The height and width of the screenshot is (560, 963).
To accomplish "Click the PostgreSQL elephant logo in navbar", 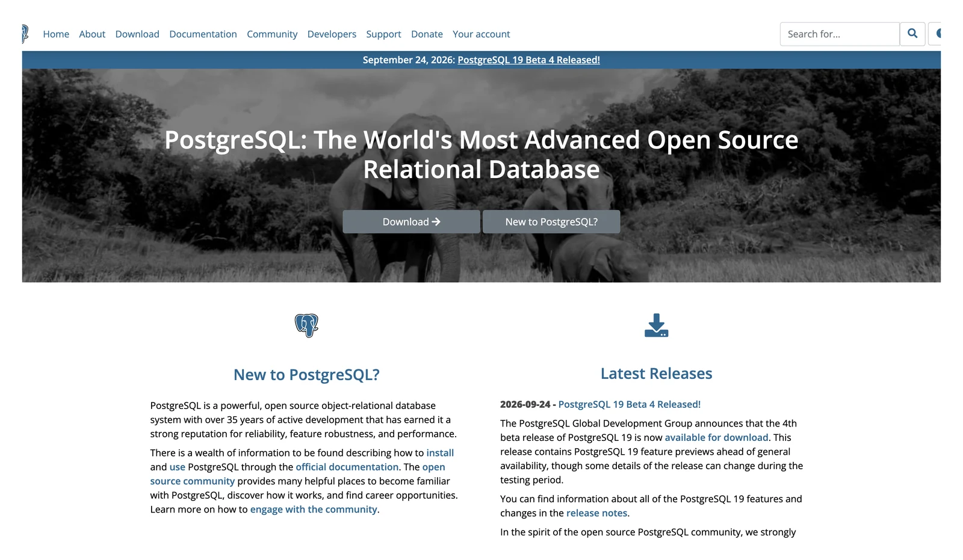I will [25, 34].
